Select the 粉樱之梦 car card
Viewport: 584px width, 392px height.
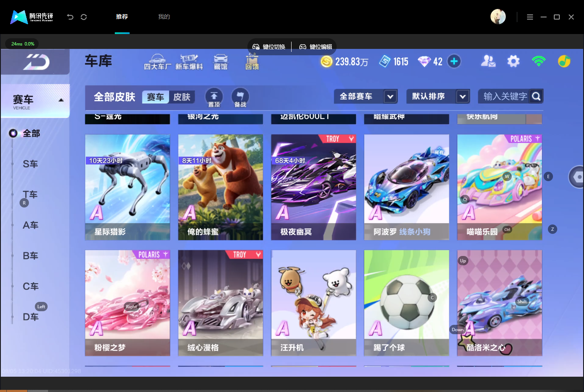click(x=128, y=303)
